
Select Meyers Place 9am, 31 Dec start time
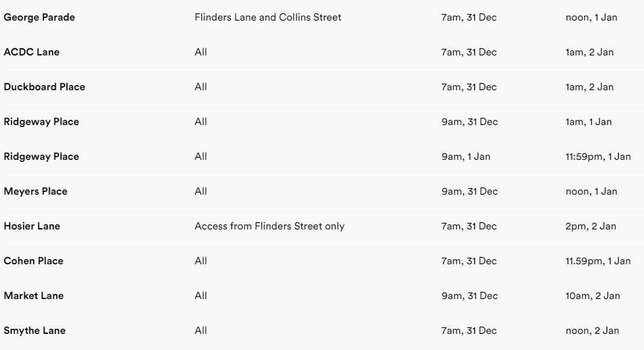pos(469,191)
